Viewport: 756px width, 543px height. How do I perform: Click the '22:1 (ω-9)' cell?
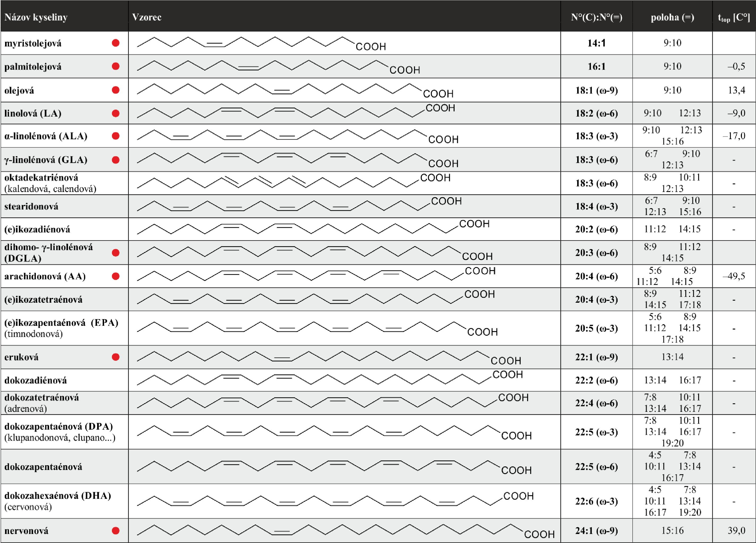click(x=596, y=357)
